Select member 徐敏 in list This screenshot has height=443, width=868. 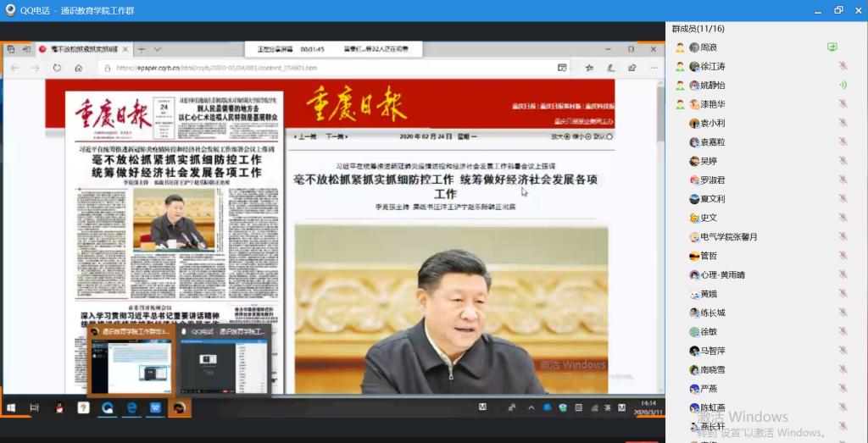pos(709,332)
